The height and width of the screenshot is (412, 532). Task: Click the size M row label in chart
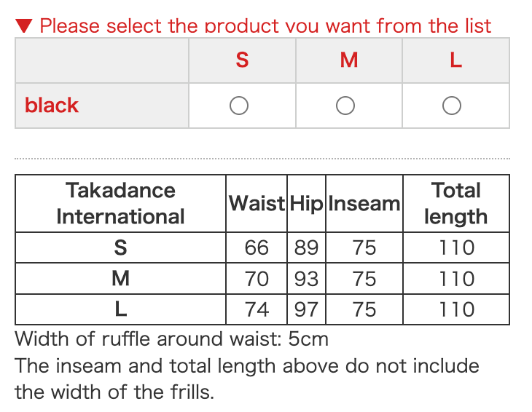(x=120, y=279)
